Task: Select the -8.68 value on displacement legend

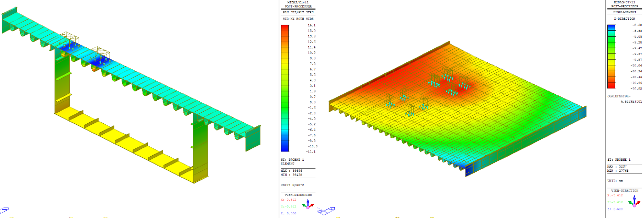Action: coord(637,25)
